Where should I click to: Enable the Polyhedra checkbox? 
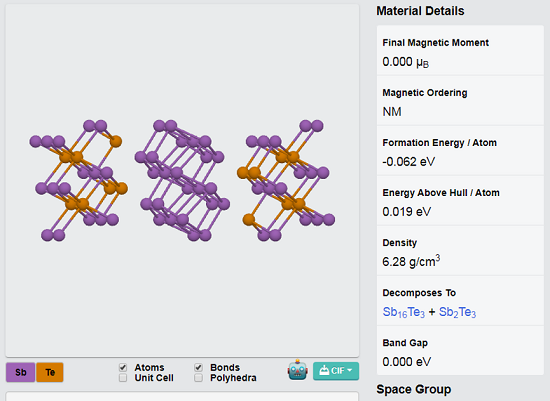(198, 378)
